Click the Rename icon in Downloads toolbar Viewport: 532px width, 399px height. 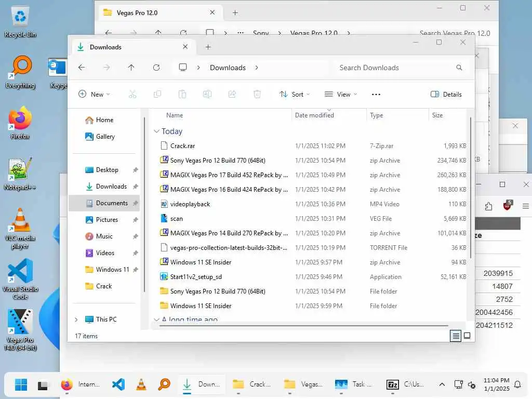207,95
